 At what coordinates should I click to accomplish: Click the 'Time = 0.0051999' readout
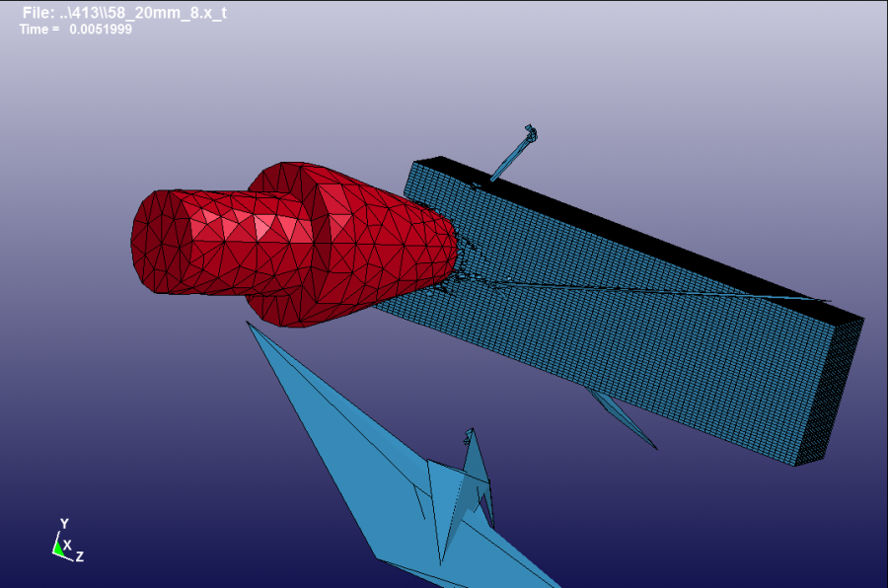click(x=76, y=29)
